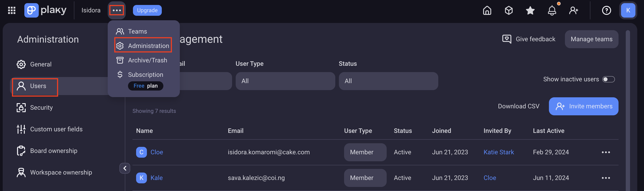Viewport: 644px width, 191px height.
Task: Click Cloe's avatar badge
Action: [141, 152]
